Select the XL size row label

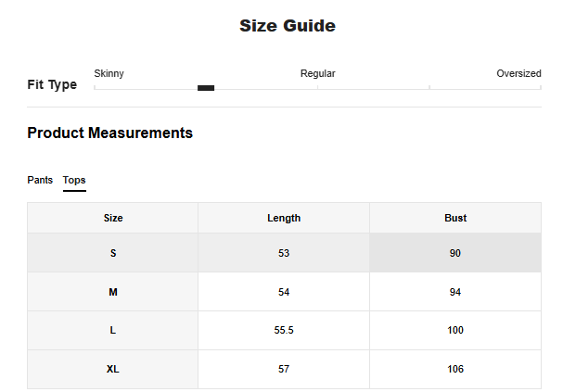(113, 370)
